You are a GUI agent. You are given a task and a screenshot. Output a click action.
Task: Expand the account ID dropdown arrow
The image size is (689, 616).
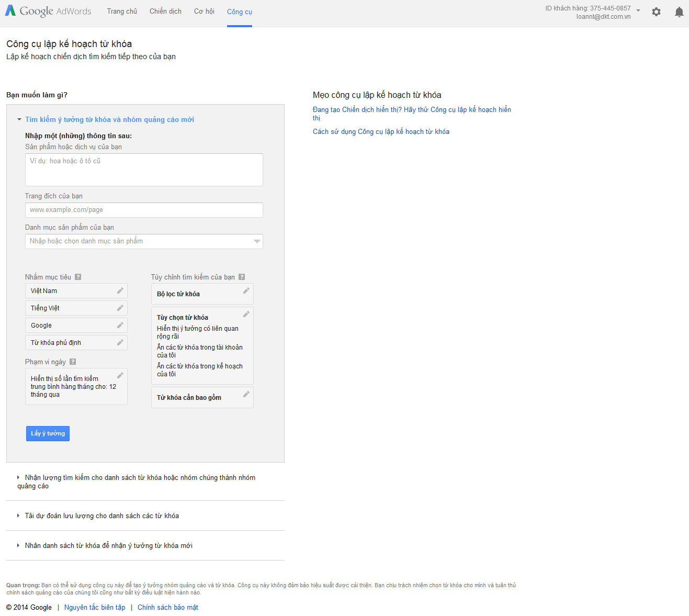coord(638,10)
